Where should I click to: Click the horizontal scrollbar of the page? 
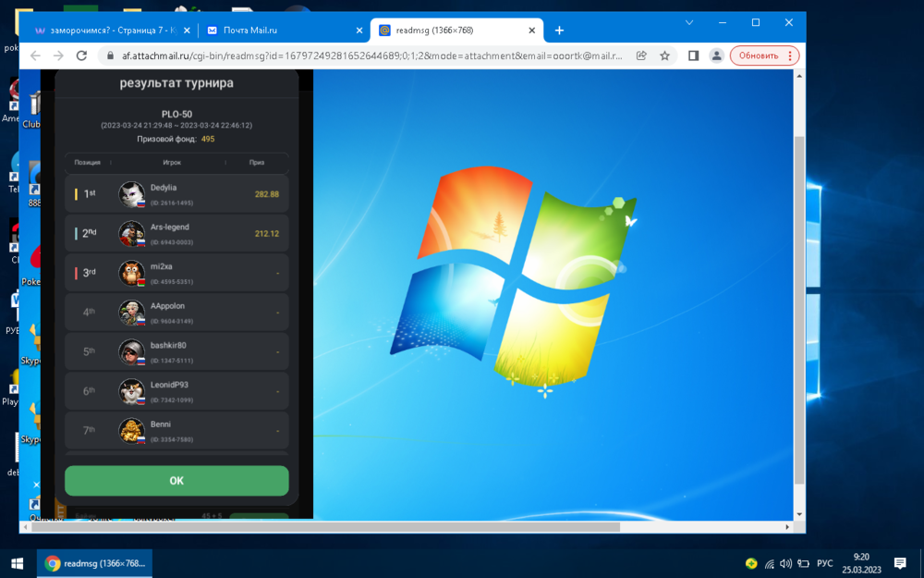coord(370,527)
